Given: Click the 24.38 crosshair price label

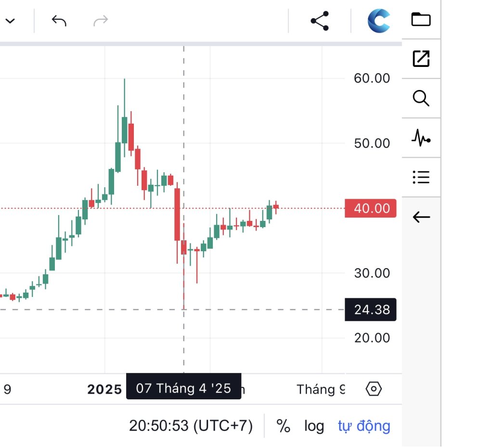Looking at the screenshot, I should point(370,310).
